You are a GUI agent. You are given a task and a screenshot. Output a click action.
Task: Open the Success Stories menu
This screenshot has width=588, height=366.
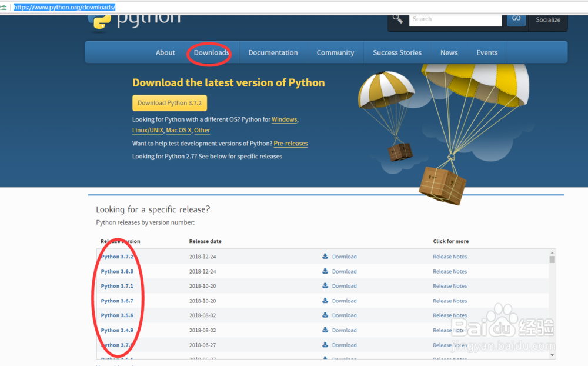pos(397,52)
